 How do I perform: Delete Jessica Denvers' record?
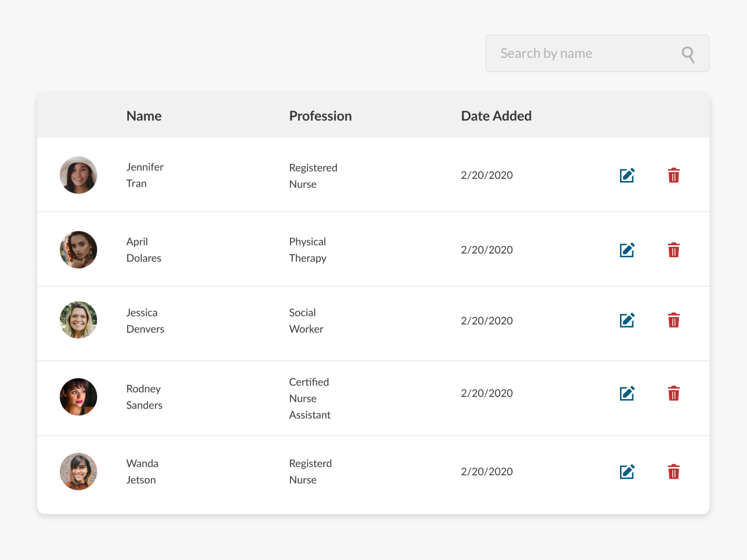point(674,321)
